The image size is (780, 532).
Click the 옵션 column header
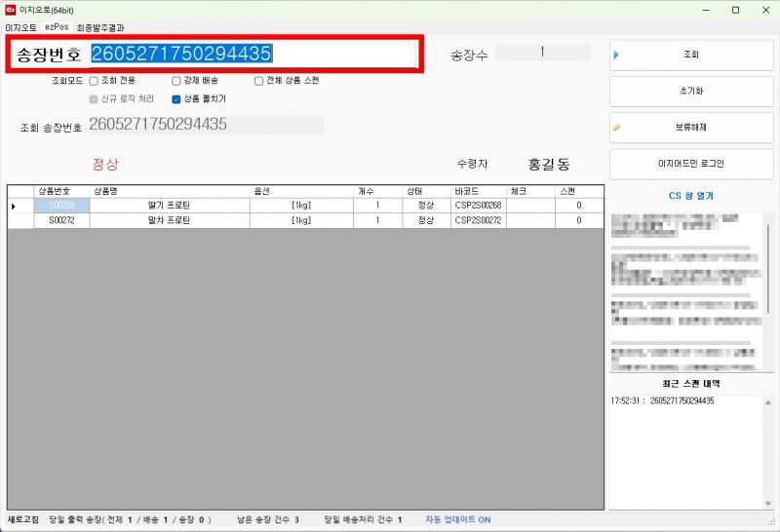(301, 191)
